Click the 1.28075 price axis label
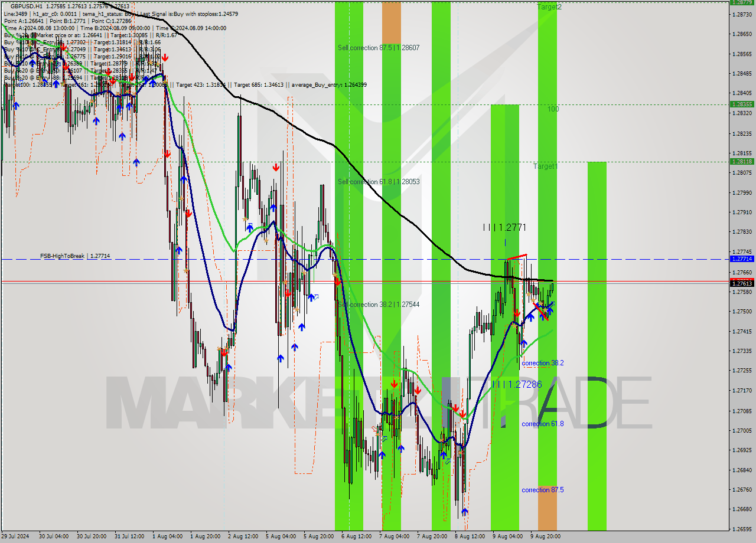 [741, 172]
